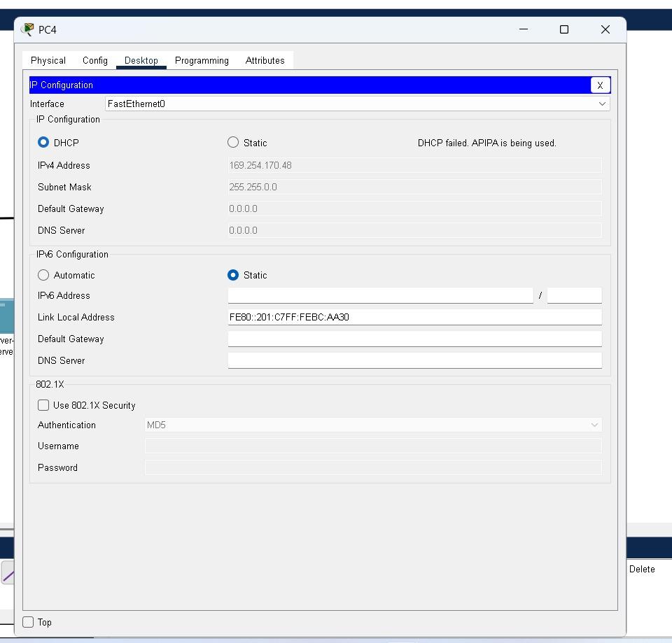
Task: Expand the Authentication MD5 dropdown
Action: 372,425
